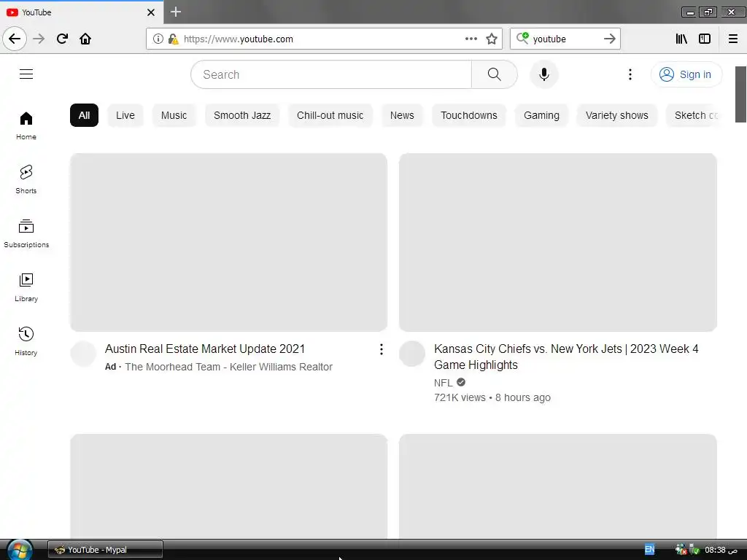Open the Austin Real Estate ad thumbnail

click(228, 242)
